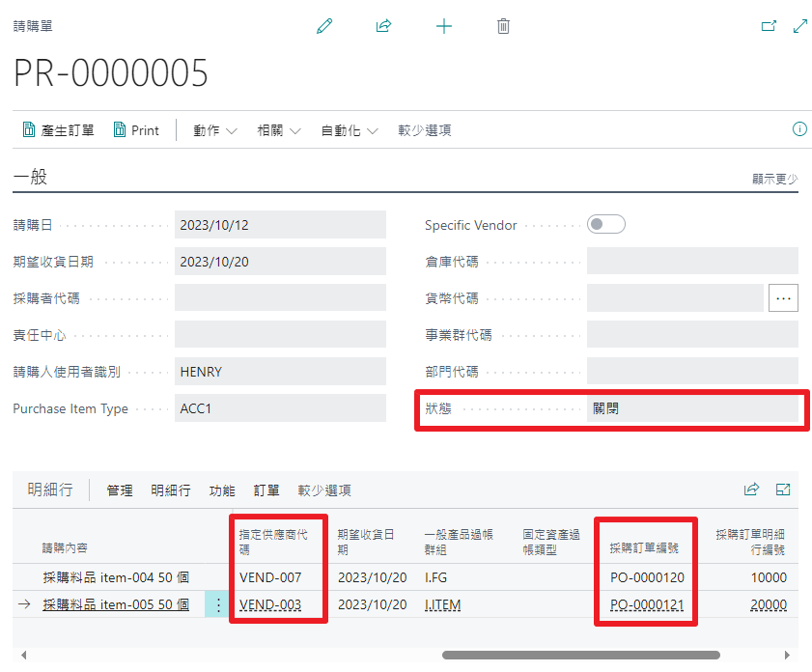Image resolution: width=812 pixels, height=672 pixels.
Task: Click the 採購者代碼 field
Action: [280, 297]
